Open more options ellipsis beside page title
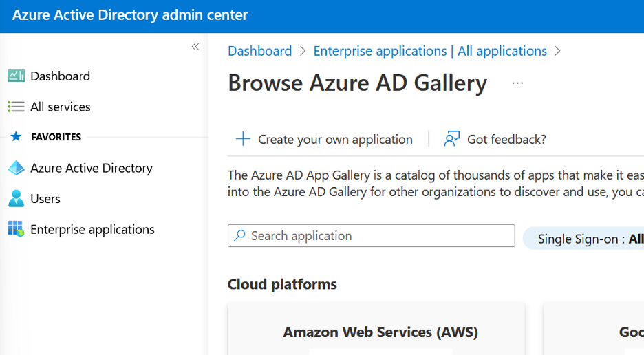 click(x=517, y=83)
